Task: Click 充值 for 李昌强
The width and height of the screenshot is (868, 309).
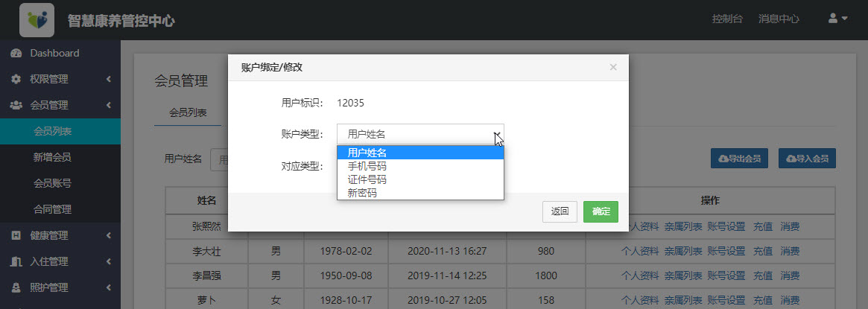Action: 763,275
